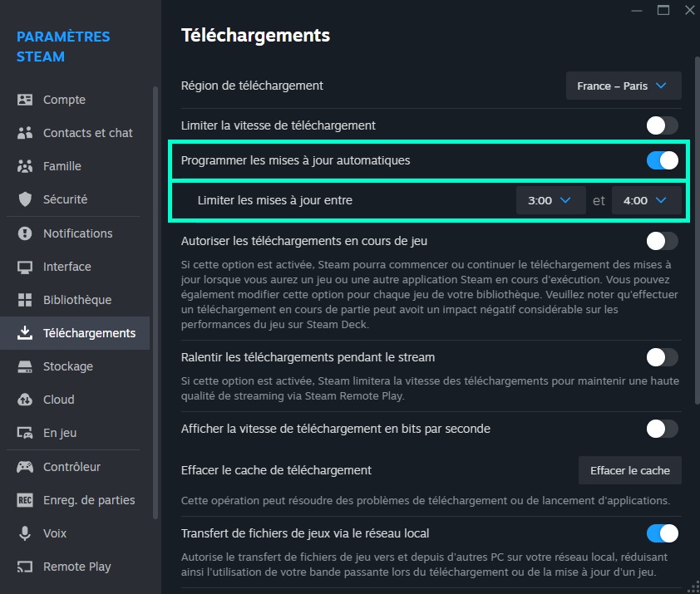Toggle Autoriser les téléchargements en cours de jeu
The width and height of the screenshot is (700, 594).
click(662, 241)
